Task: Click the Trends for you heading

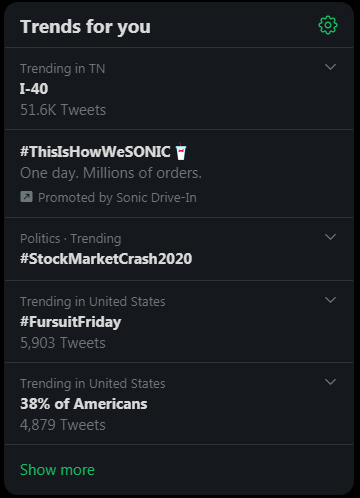Action: 85,27
